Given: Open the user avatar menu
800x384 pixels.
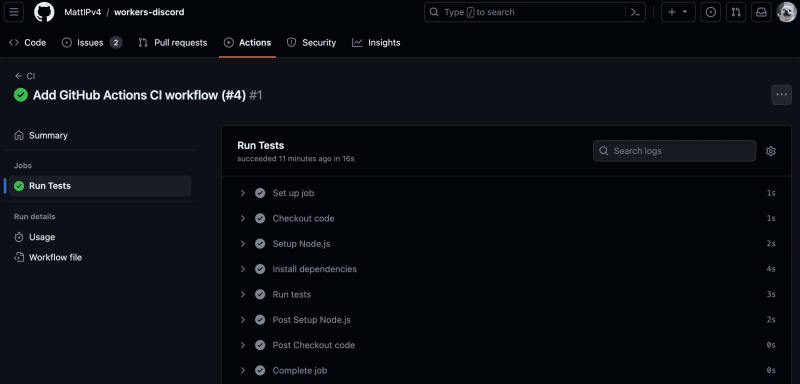Looking at the screenshot, I should tap(787, 12).
